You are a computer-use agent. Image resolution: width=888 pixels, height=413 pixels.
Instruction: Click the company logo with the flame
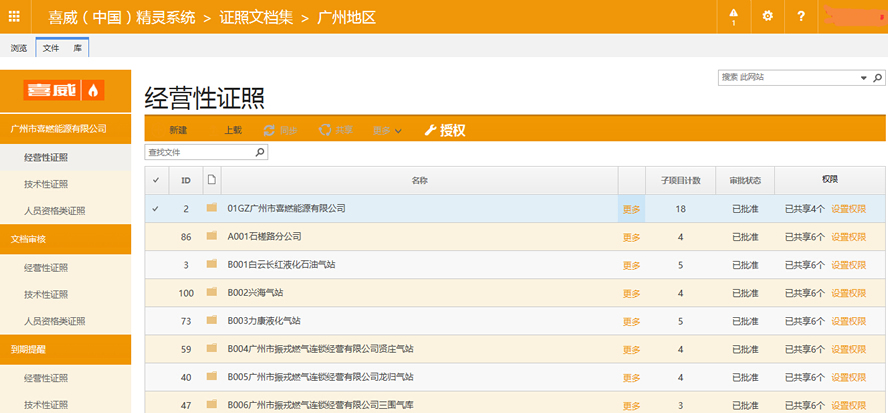[64, 90]
